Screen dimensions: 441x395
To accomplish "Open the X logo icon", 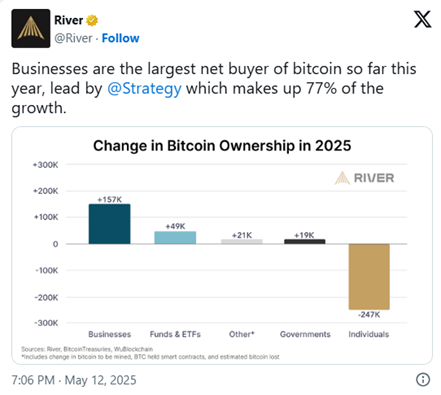I will click(x=422, y=19).
